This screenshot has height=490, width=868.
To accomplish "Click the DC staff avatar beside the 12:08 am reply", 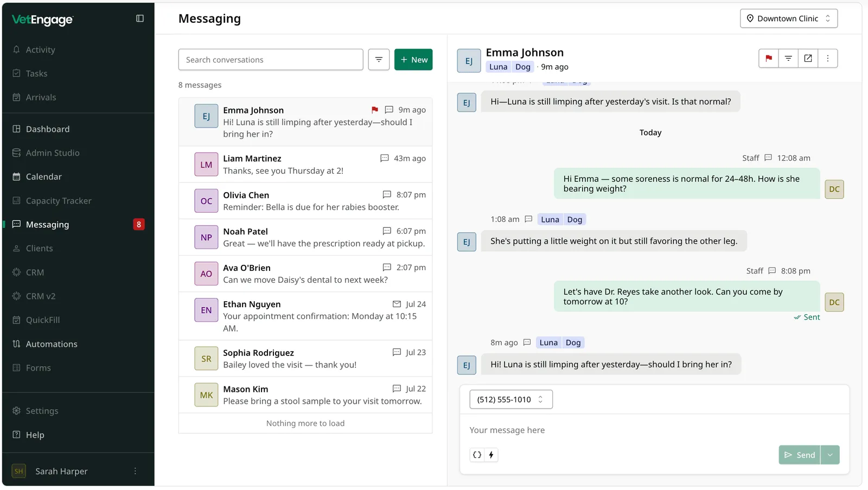I will click(834, 189).
